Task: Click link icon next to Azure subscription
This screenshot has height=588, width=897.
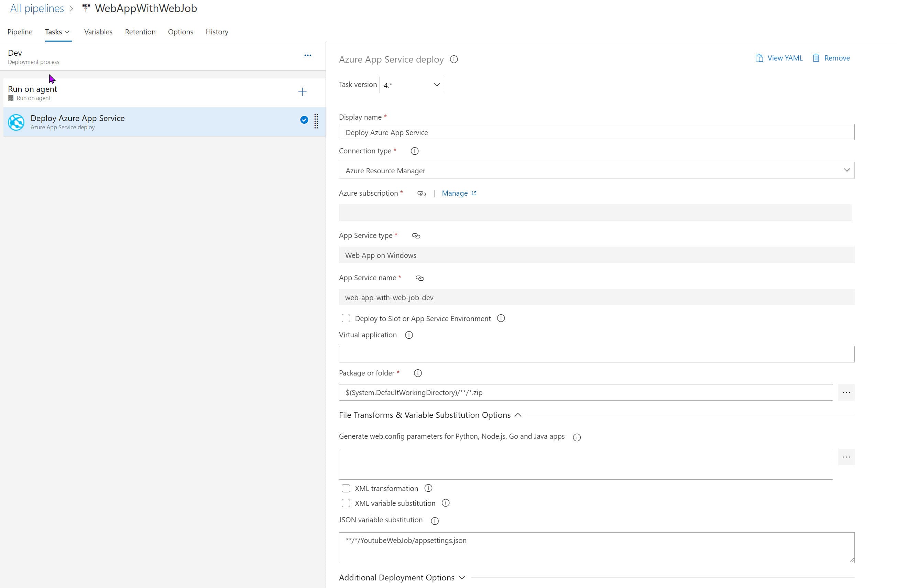Action: point(422,193)
